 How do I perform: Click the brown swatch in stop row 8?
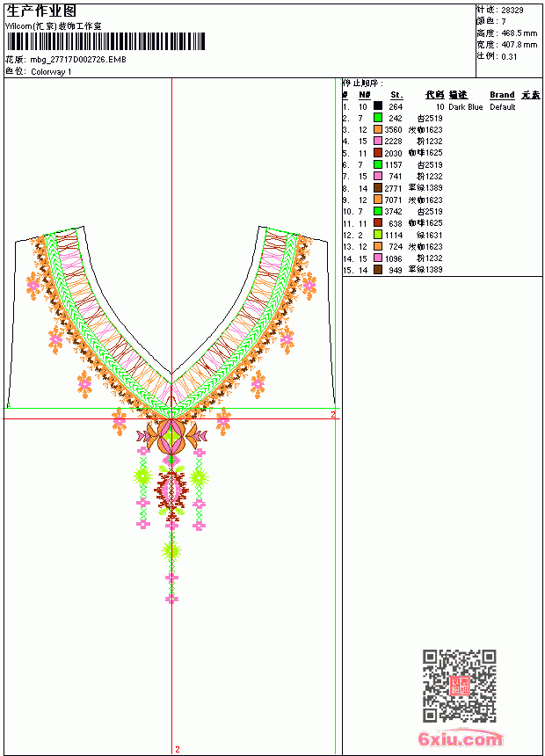point(378,188)
